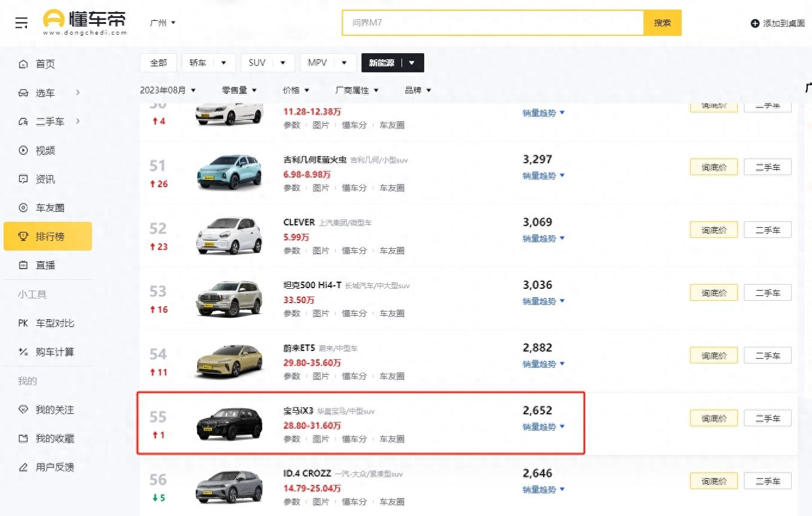812x516 pixels.
Task: Open the 品牌 filter dropdown
Action: 418,90
